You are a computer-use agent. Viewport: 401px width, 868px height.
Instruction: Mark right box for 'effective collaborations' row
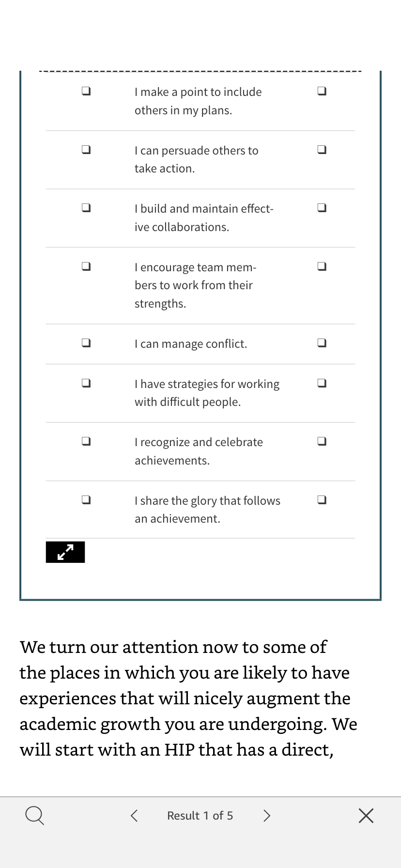point(322,208)
